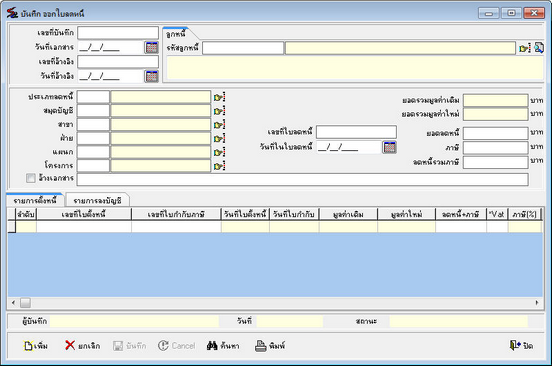The height and width of the screenshot is (366, 552).
Task: Click the Cancel button
Action: (x=176, y=346)
